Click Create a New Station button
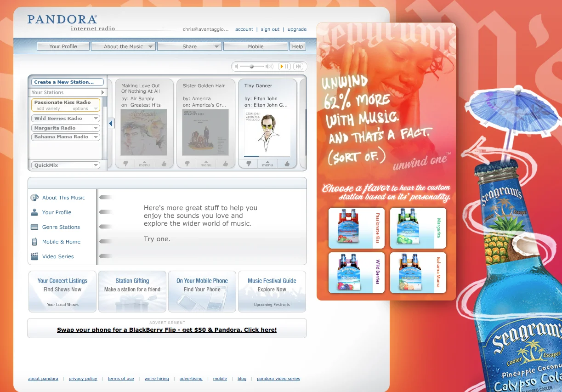Image resolution: width=562 pixels, height=392 pixels. coord(68,82)
